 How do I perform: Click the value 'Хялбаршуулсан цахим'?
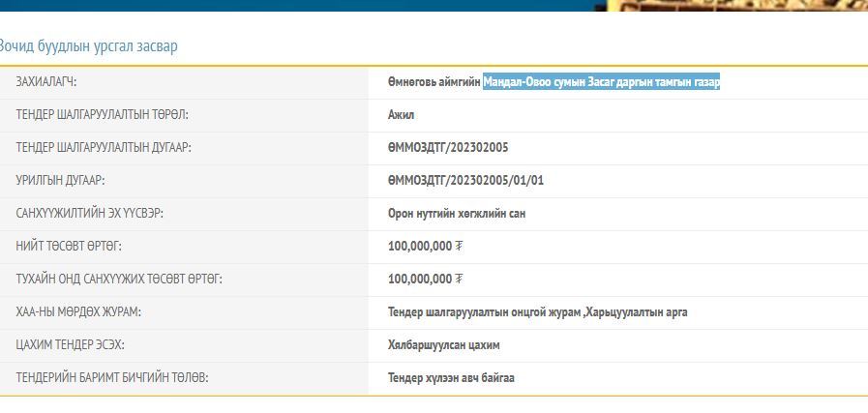click(x=444, y=345)
